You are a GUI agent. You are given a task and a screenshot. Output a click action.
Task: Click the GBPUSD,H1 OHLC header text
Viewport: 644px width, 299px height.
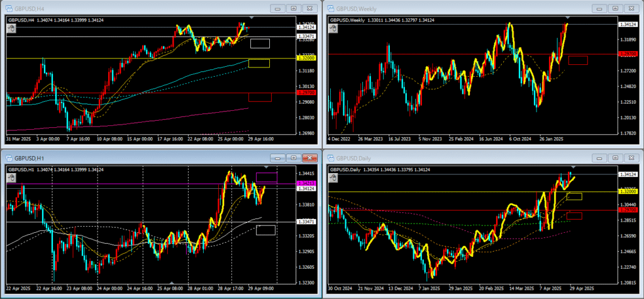pyautogui.click(x=55, y=170)
